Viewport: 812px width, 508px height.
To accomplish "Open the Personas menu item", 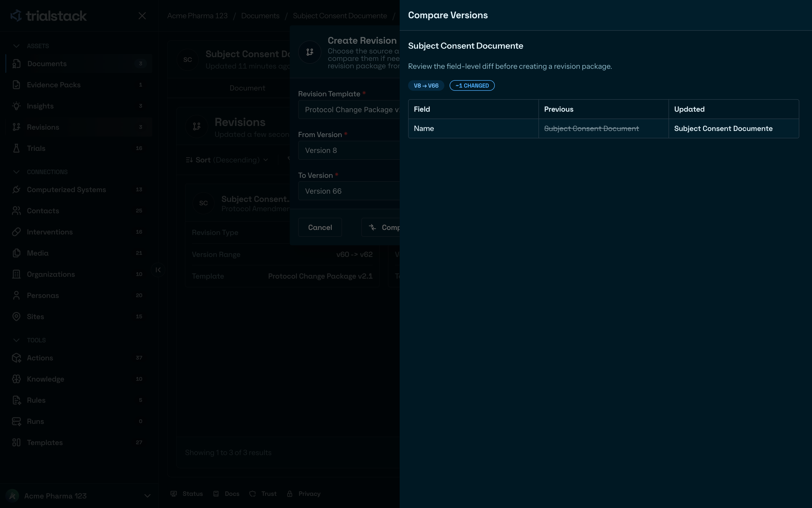I will click(x=79, y=295).
